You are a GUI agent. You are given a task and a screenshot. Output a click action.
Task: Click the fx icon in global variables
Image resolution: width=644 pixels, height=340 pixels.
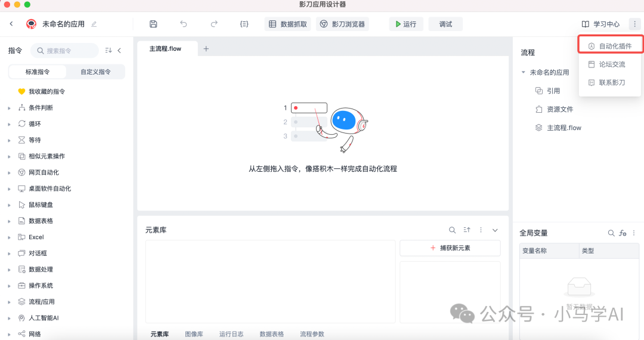623,233
